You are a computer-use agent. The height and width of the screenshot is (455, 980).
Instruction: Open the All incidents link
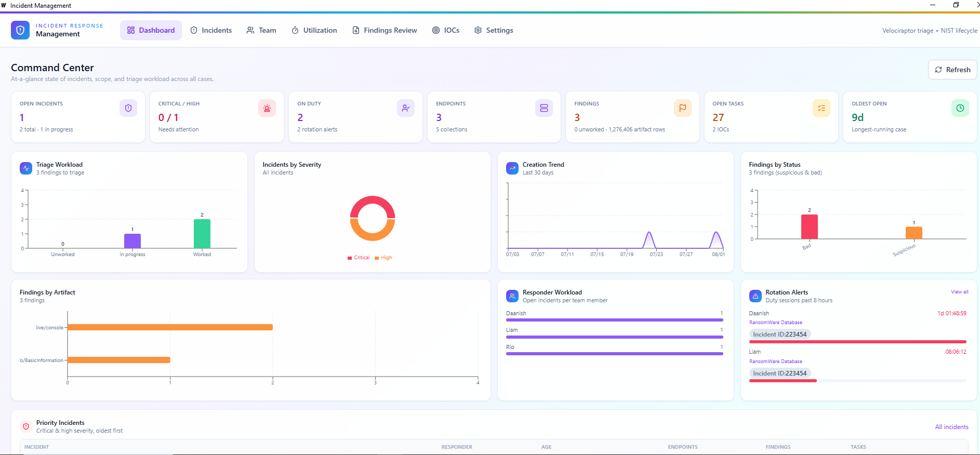[x=951, y=427]
